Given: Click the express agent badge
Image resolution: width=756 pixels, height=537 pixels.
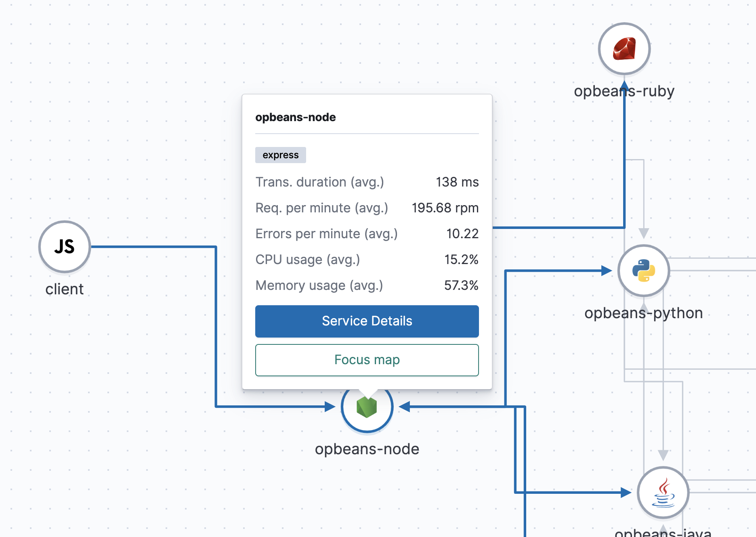Looking at the screenshot, I should (280, 155).
